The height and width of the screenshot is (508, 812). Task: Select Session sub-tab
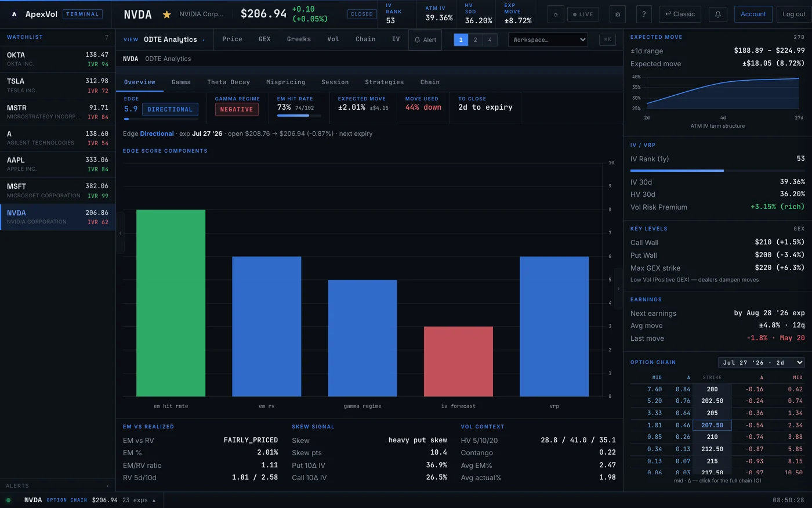coord(335,82)
